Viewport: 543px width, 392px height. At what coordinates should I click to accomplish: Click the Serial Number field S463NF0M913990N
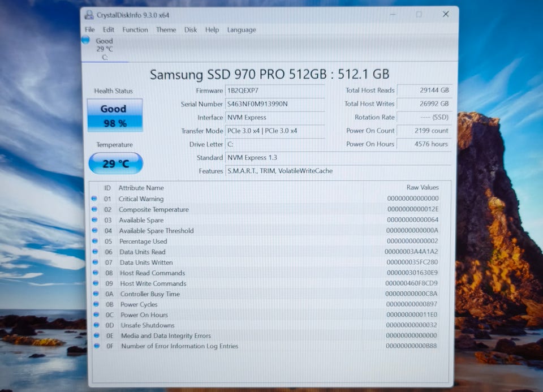[x=275, y=104]
